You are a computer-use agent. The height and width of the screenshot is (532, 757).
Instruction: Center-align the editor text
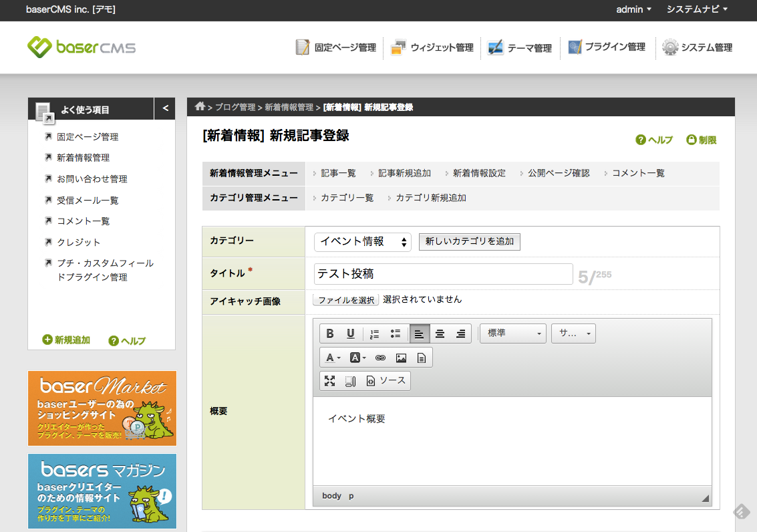[440, 334]
